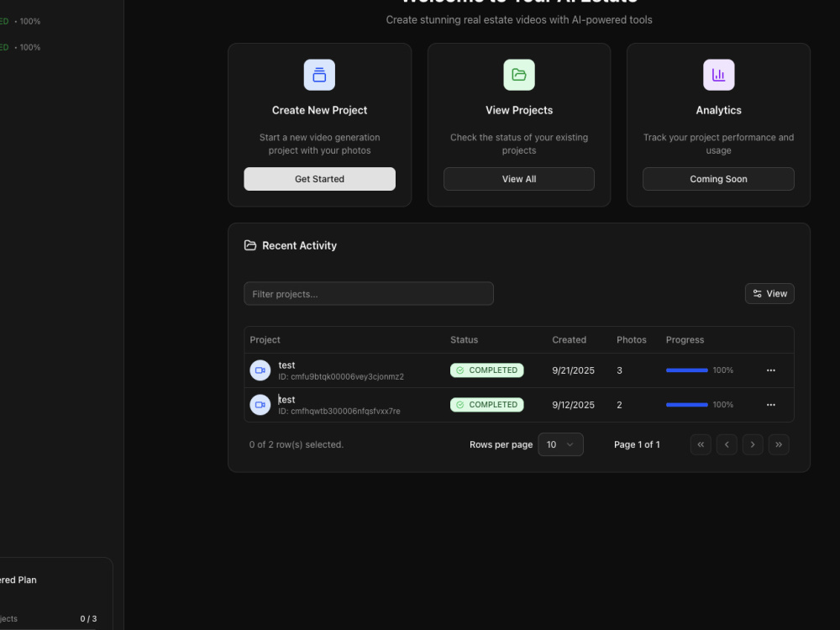Go to last page of table
The height and width of the screenshot is (630, 840).
(779, 444)
